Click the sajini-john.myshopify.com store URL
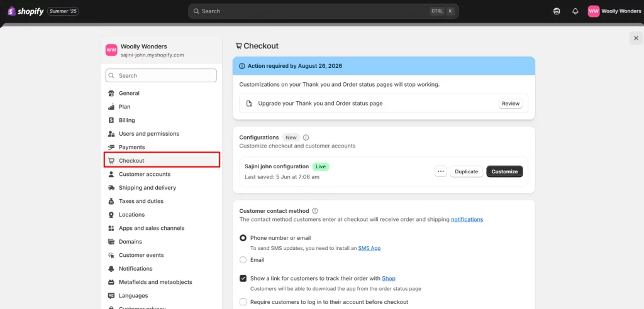This screenshot has height=309, width=644. 152,55
